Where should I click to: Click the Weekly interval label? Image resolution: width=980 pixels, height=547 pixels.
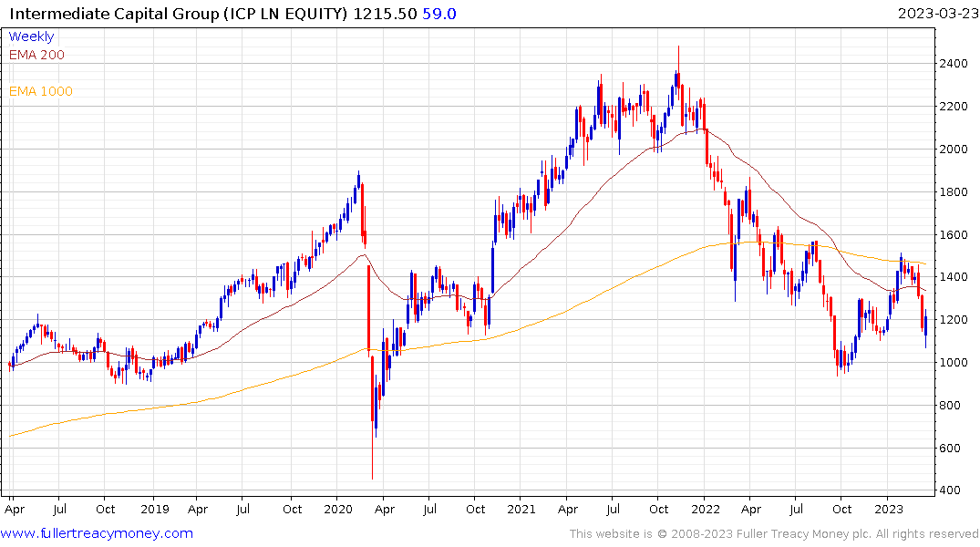tap(31, 36)
